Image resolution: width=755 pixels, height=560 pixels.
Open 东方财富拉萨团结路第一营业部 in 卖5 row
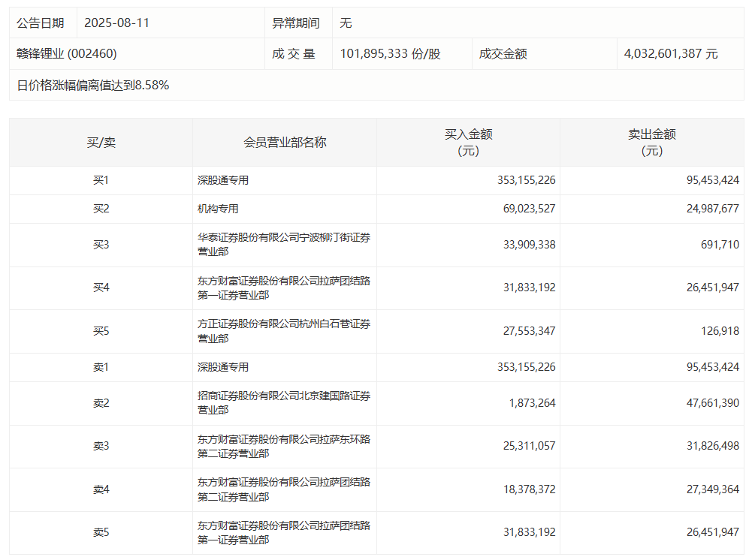[x=283, y=532]
